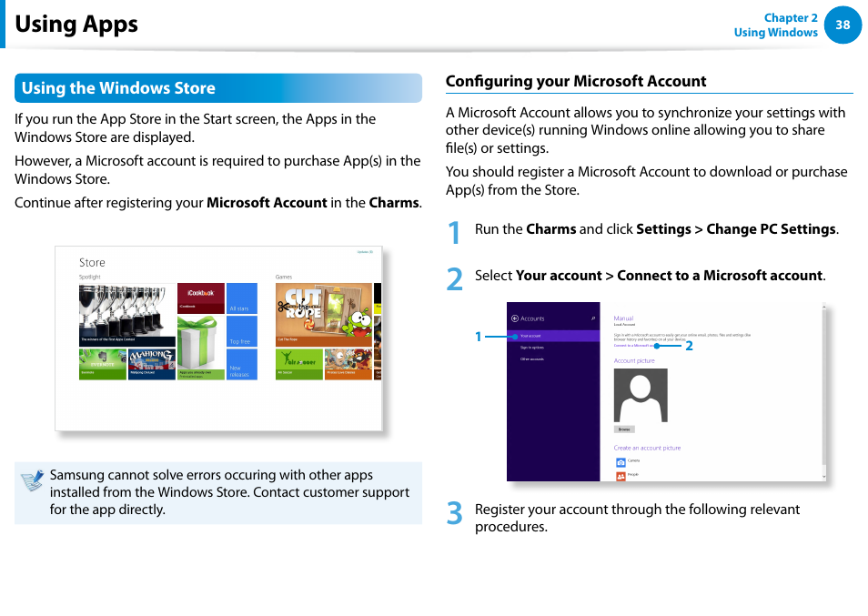Click the scroll down arrow in Accounts window
The height and width of the screenshot is (616, 868).
coord(823,476)
